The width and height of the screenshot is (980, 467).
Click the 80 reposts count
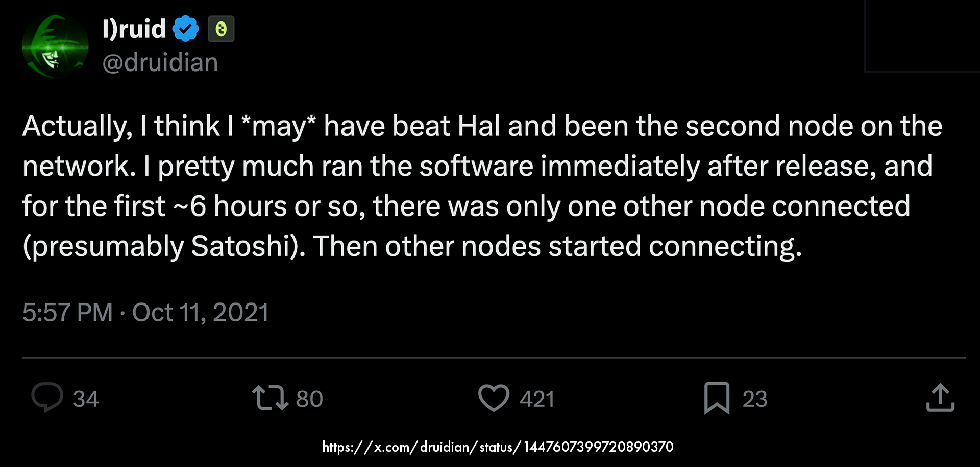tap(309, 399)
